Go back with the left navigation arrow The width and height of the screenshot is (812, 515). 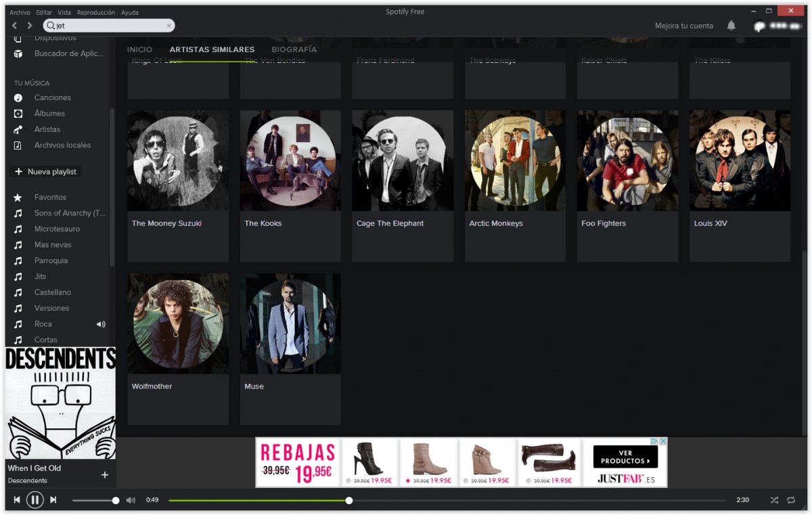[x=14, y=26]
